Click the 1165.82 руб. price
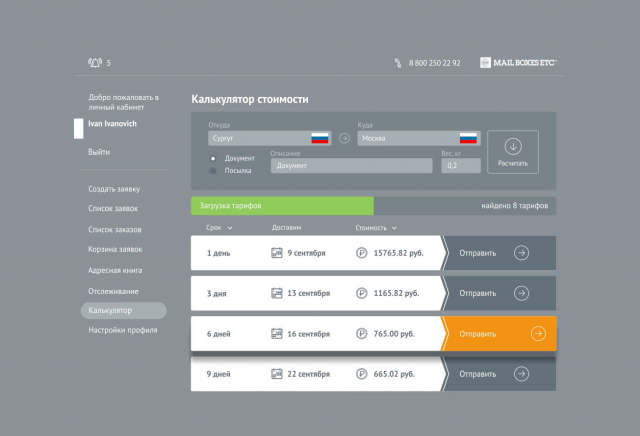640x436 pixels. [x=396, y=293]
